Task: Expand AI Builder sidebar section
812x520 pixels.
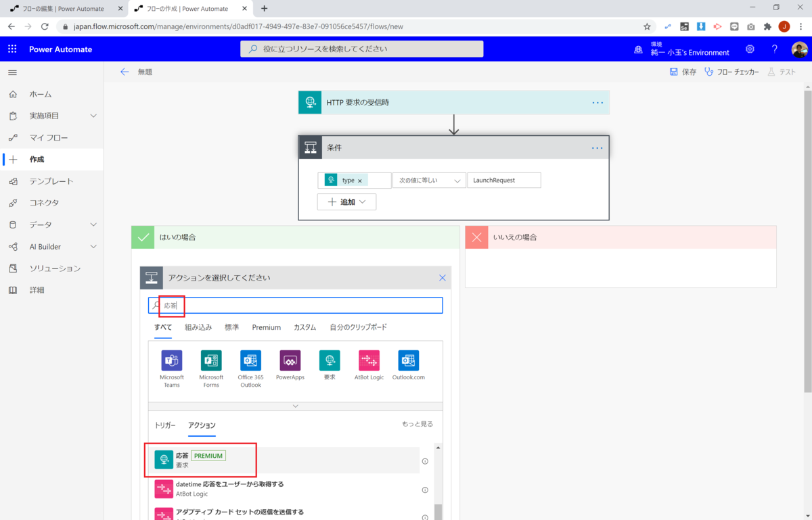Action: click(x=93, y=247)
